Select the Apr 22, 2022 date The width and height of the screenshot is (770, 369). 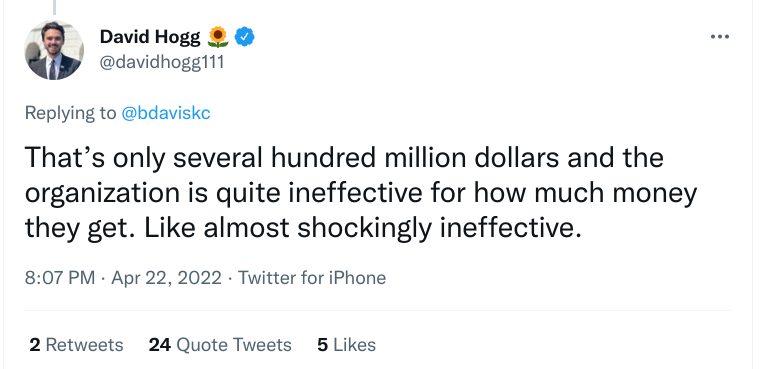tap(166, 278)
